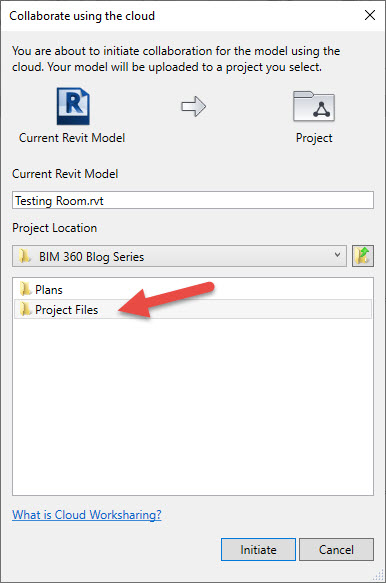This screenshot has width=386, height=583.
Task: Click the Current Revit Model caption under icon
Action: [72, 138]
